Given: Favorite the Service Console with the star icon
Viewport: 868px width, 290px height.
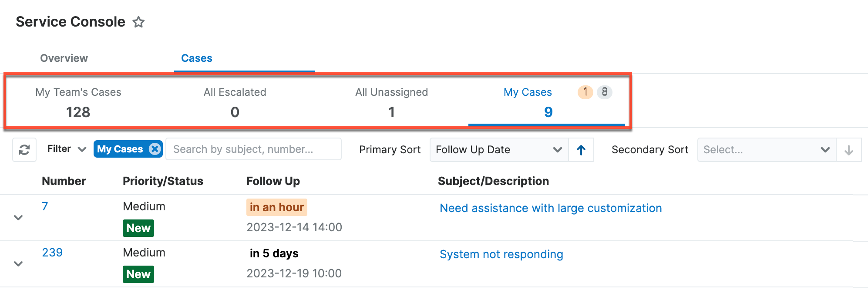Looking at the screenshot, I should click(138, 22).
